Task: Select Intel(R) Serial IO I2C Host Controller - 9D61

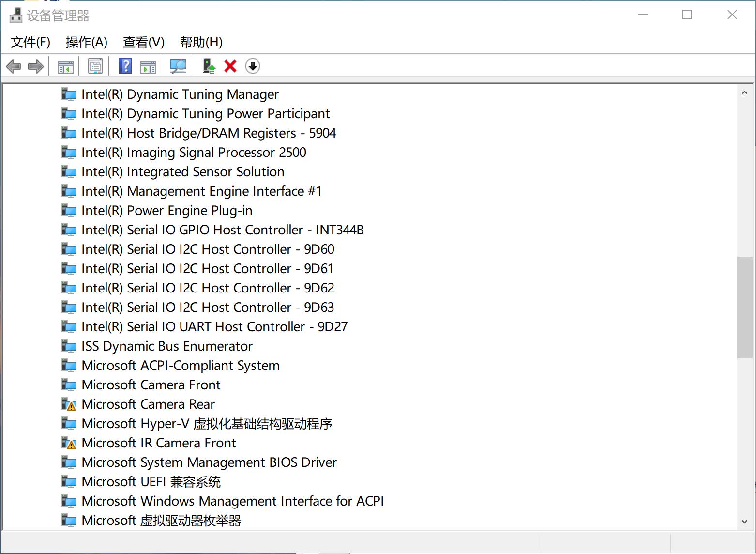Action: pos(207,268)
